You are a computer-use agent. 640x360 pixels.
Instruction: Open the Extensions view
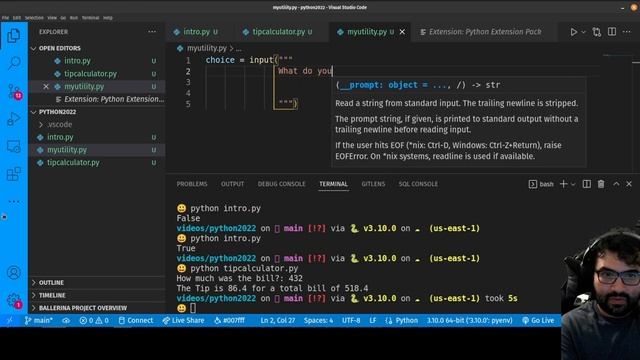[13, 174]
